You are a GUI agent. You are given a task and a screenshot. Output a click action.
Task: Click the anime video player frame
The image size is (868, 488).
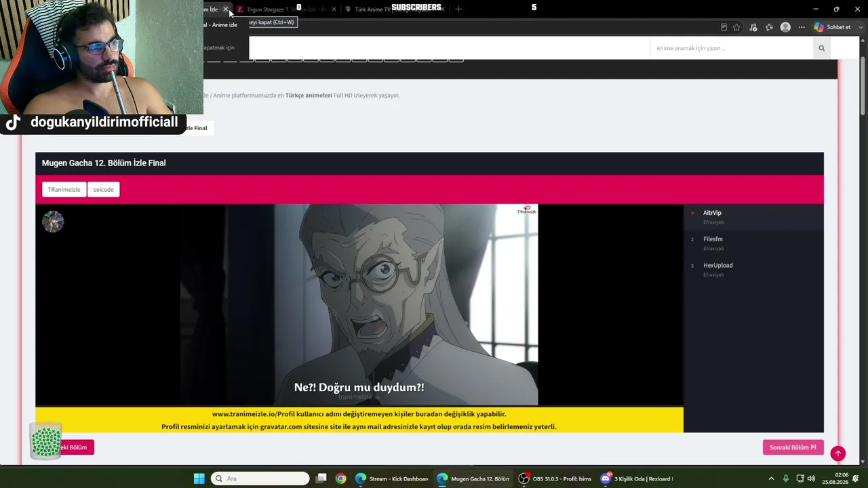(x=359, y=305)
